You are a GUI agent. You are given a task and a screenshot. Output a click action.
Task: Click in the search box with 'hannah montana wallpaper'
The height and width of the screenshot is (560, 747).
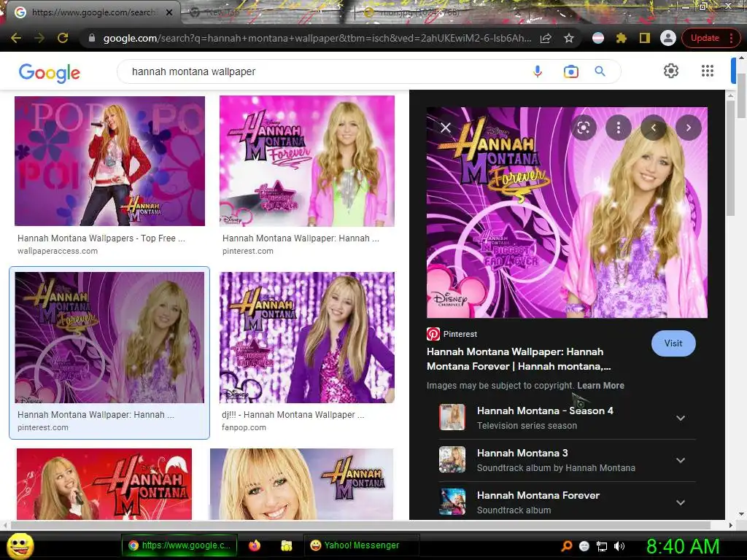coord(324,71)
